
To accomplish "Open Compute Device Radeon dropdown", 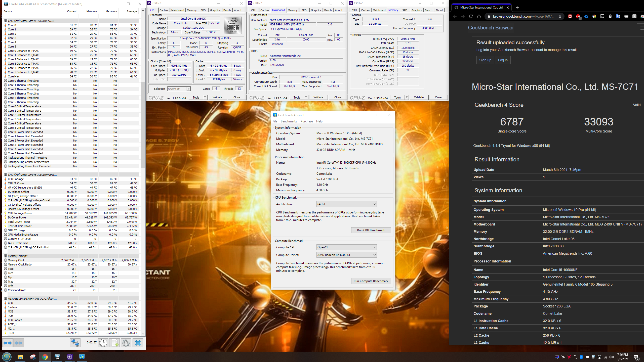I will click(x=346, y=255).
